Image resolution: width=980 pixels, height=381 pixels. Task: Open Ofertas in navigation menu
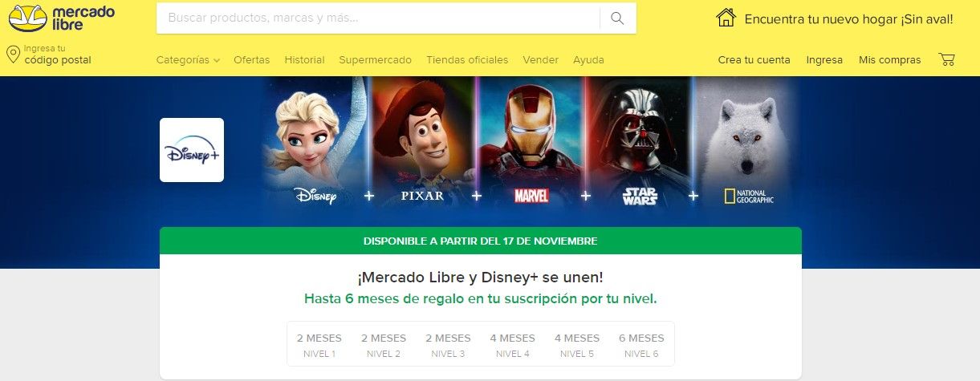tap(252, 60)
